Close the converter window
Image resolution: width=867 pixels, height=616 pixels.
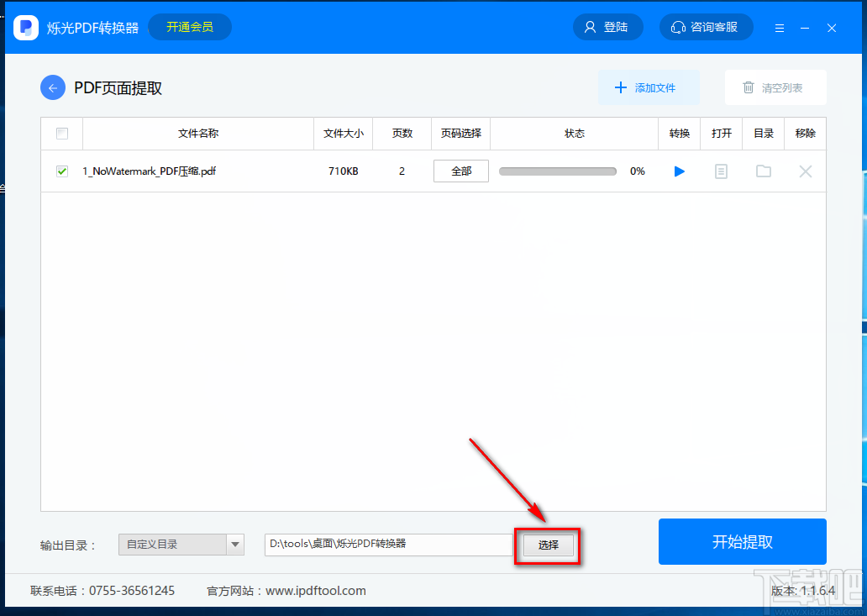[832, 28]
